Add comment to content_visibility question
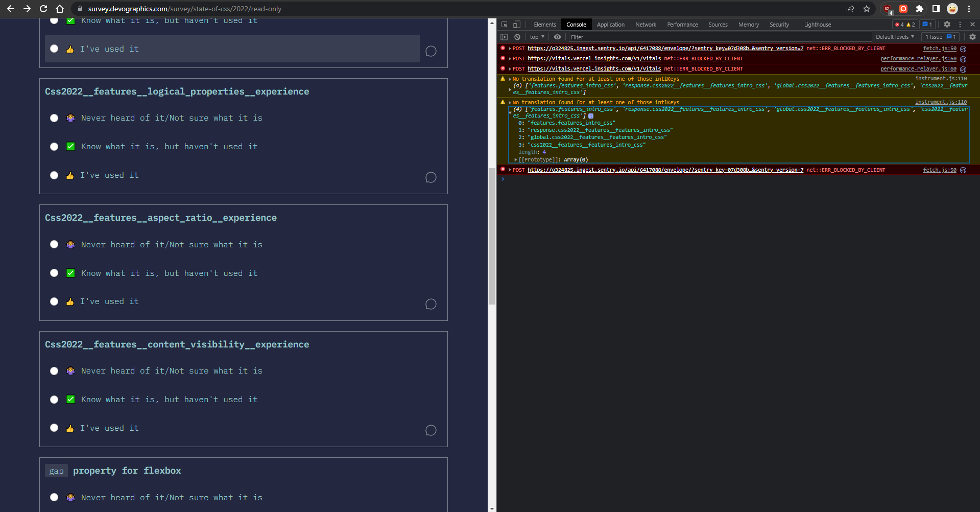The height and width of the screenshot is (512, 980). (x=431, y=430)
